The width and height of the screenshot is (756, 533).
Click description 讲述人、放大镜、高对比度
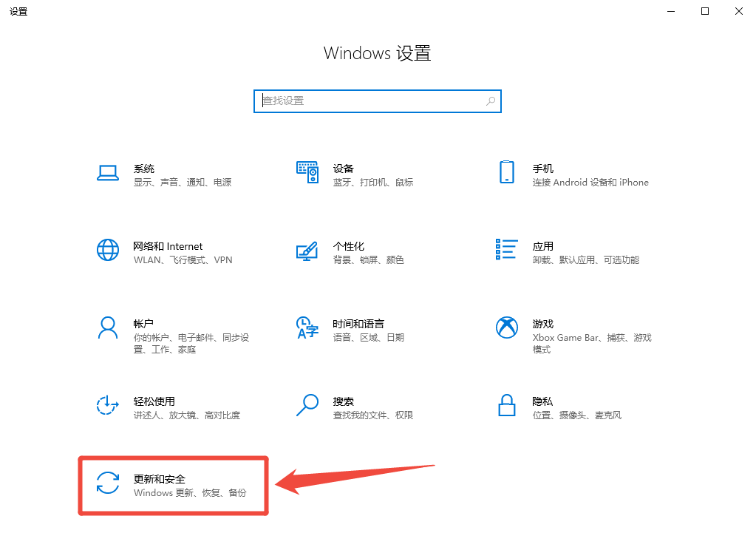186,415
